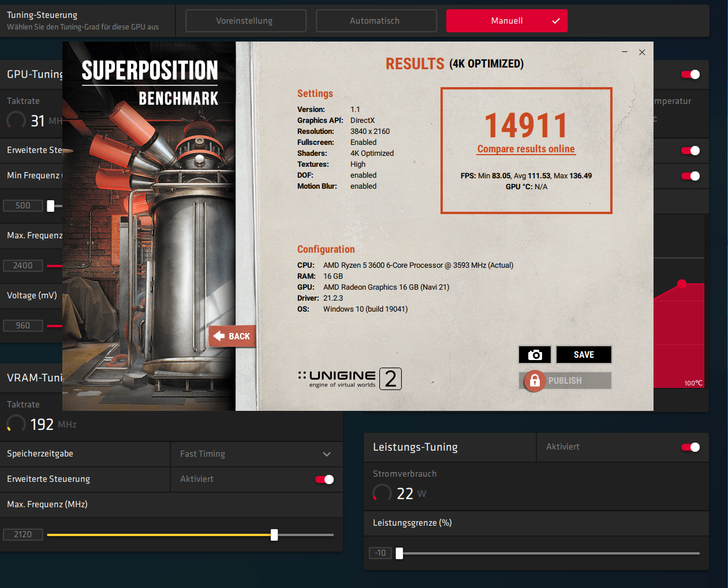
Task: Minimize the Superposition results window
Action: coord(625,52)
